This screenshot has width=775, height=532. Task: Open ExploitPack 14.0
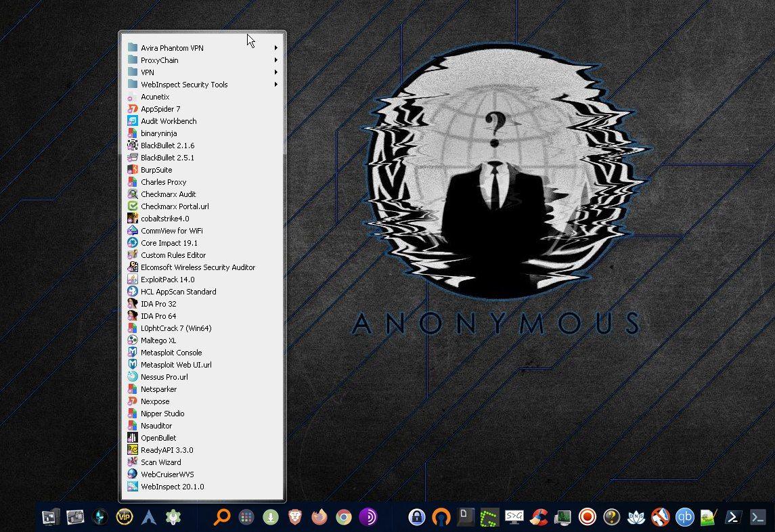click(x=202, y=280)
